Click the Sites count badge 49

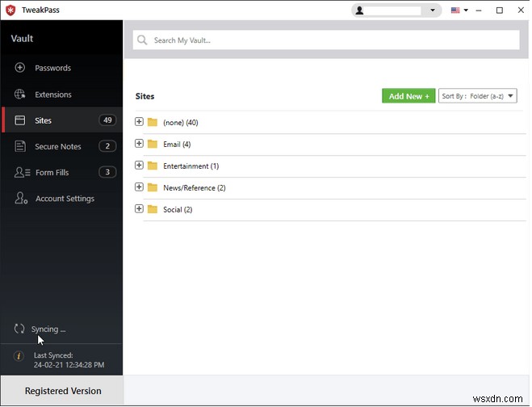[107, 120]
